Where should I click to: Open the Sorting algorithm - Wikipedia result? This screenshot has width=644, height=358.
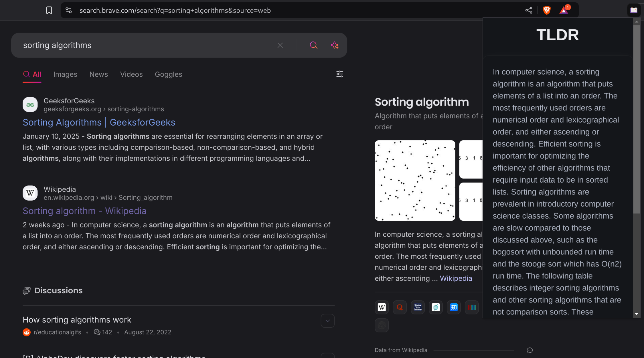coord(84,211)
